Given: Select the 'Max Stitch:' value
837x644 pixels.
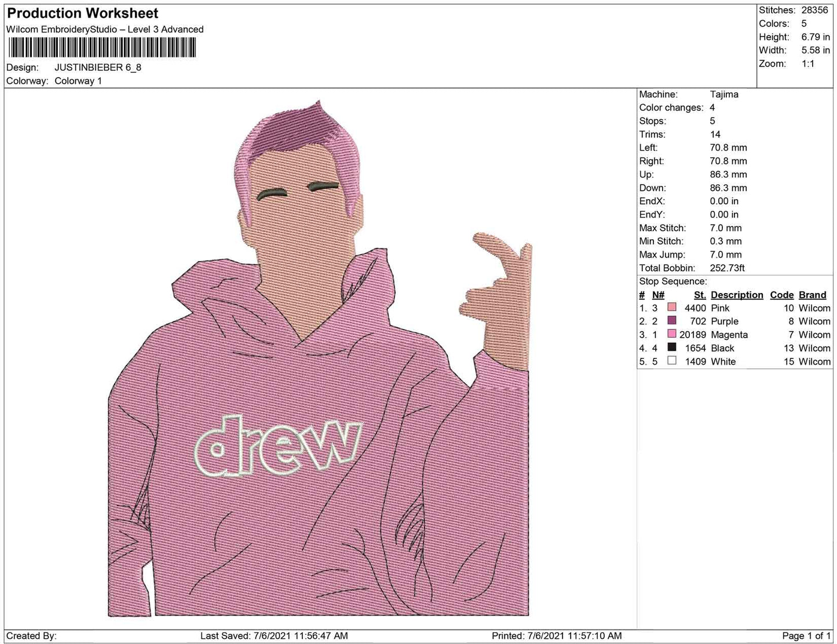Looking at the screenshot, I should point(726,228).
